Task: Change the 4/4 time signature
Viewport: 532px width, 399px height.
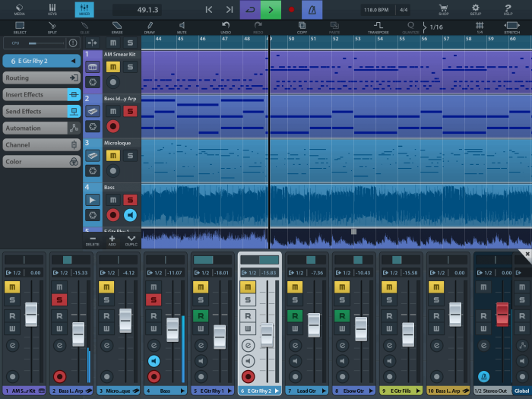Action: tap(404, 10)
